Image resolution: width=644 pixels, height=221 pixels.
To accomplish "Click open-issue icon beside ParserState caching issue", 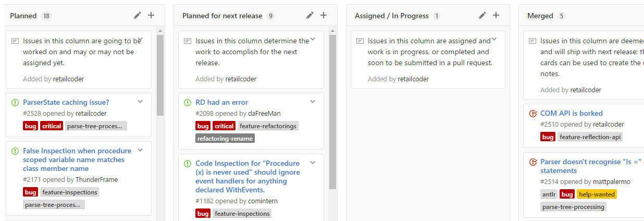I will pyautogui.click(x=15, y=103).
